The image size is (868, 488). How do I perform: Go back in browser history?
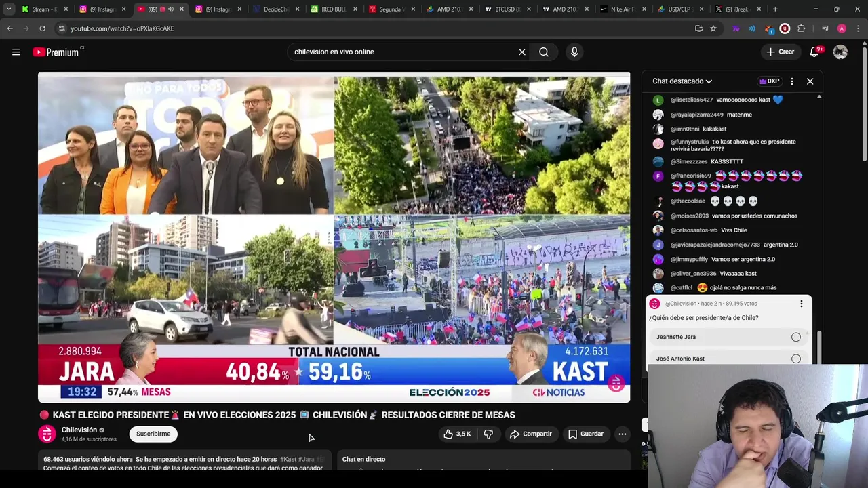[9, 28]
